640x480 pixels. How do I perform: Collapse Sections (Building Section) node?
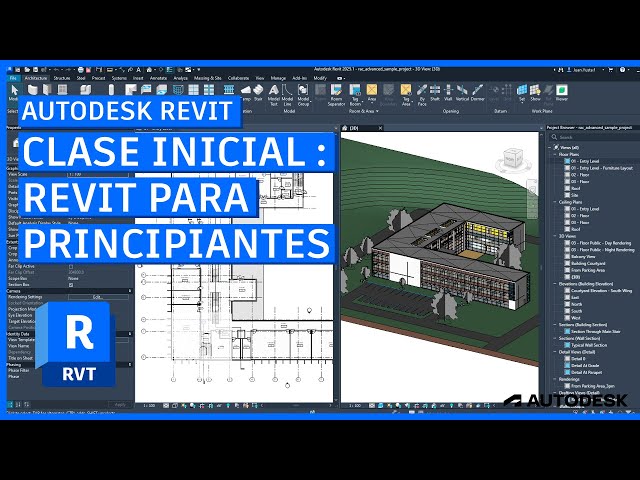pyautogui.click(x=555, y=324)
